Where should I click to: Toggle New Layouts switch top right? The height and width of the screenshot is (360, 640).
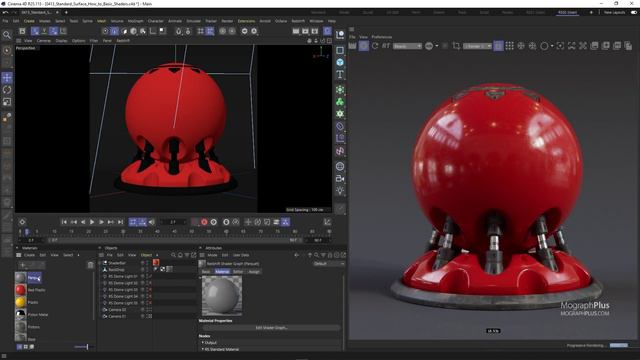(633, 12)
